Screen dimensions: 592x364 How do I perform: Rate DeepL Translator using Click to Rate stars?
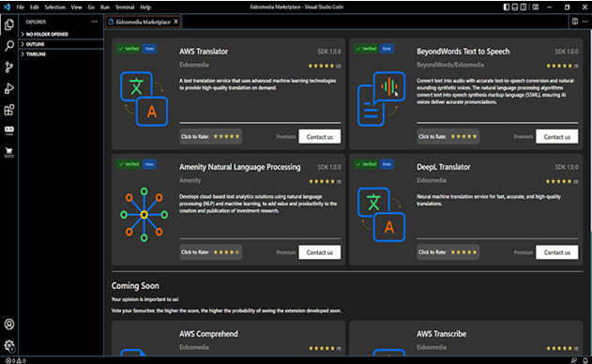pyautogui.click(x=463, y=251)
